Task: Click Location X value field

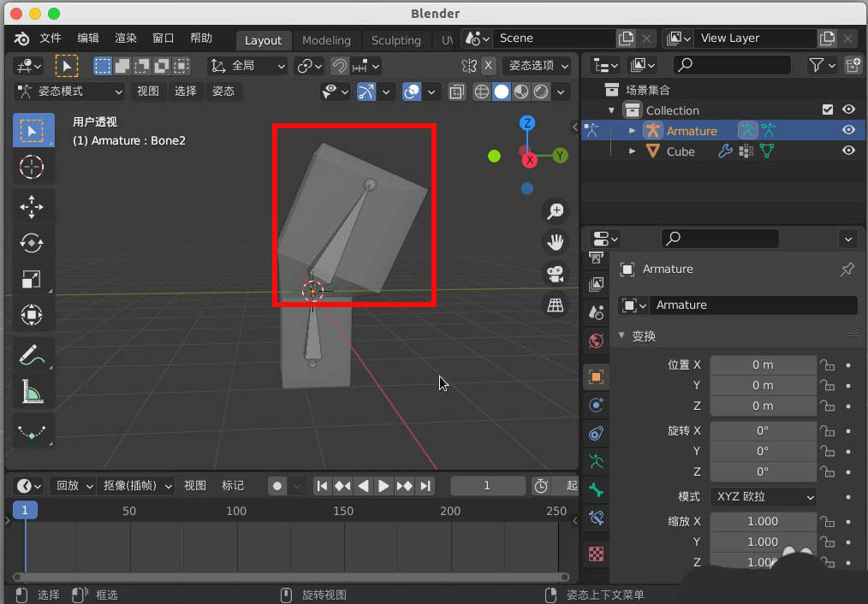Action: [x=763, y=365]
